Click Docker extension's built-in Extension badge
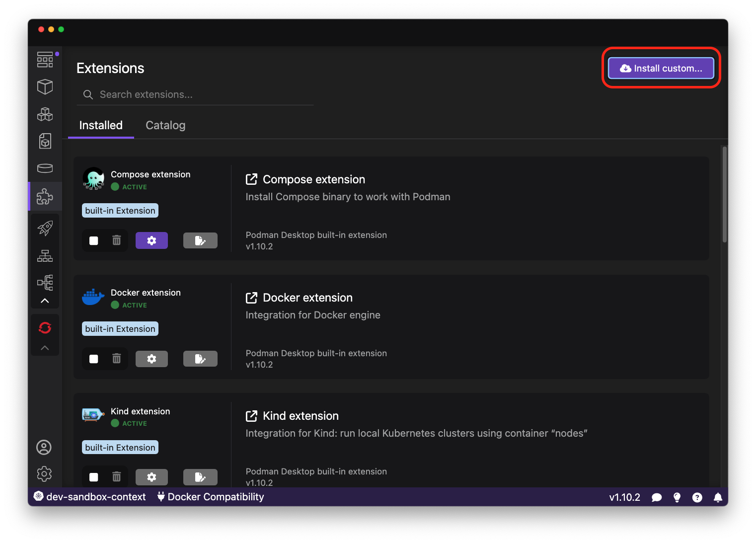Image resolution: width=756 pixels, height=543 pixels. pyautogui.click(x=120, y=329)
